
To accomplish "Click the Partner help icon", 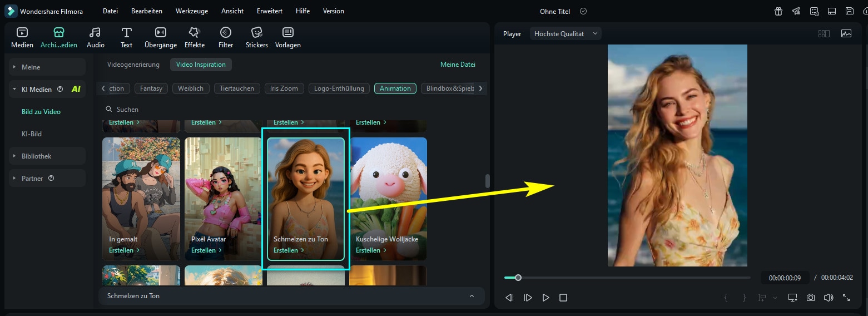I will (51, 178).
